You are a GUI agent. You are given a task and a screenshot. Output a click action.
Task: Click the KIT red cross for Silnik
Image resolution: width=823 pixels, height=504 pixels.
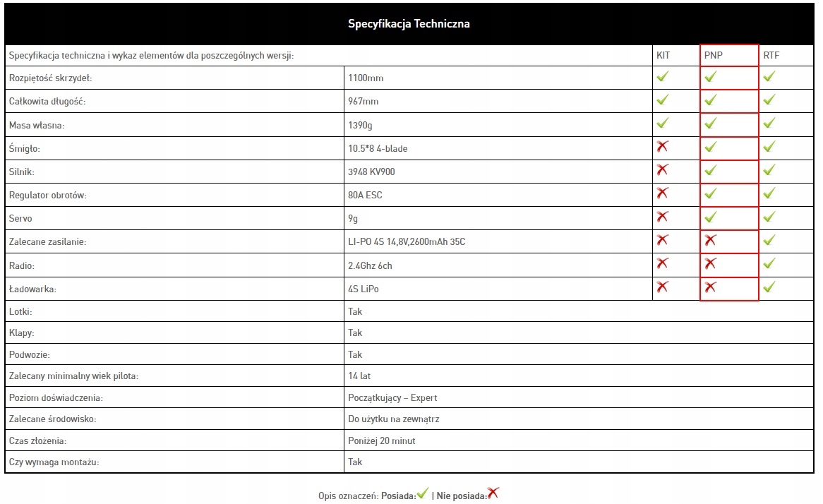click(x=662, y=170)
